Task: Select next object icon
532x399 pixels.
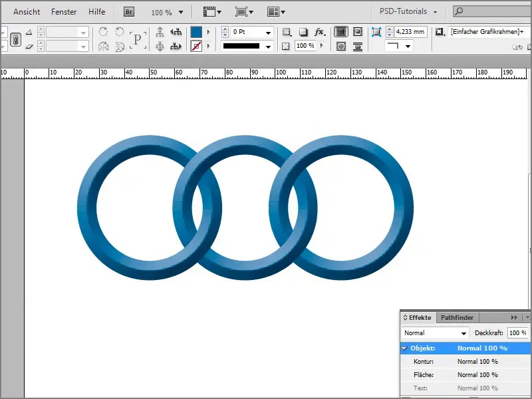Action: tap(176, 46)
